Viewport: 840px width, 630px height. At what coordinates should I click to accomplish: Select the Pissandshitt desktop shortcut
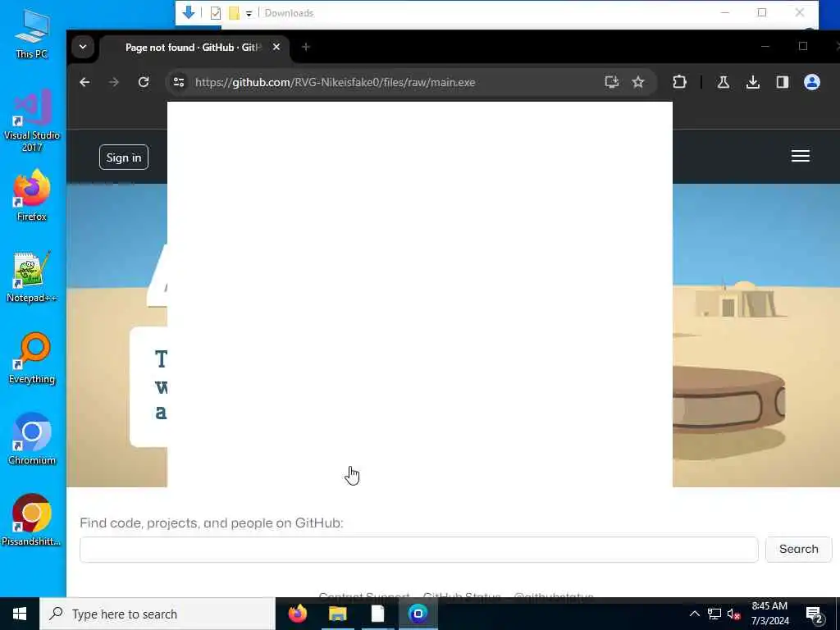click(32, 520)
